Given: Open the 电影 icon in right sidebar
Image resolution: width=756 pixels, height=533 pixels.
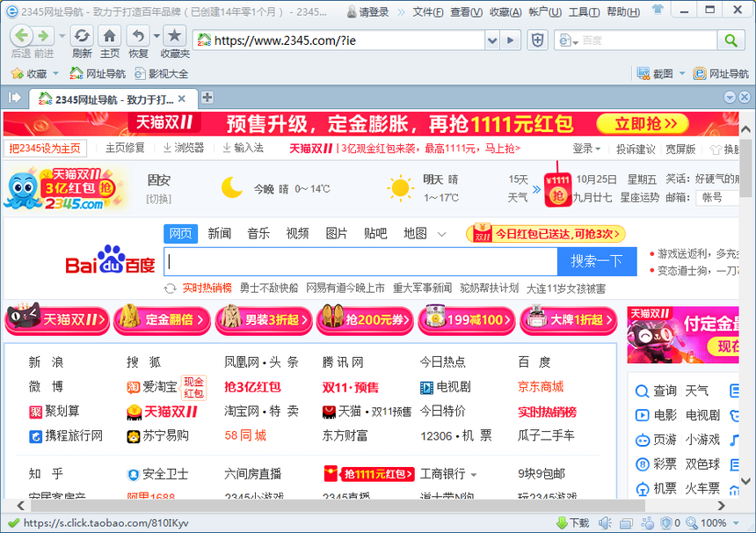Looking at the screenshot, I should point(643,415).
